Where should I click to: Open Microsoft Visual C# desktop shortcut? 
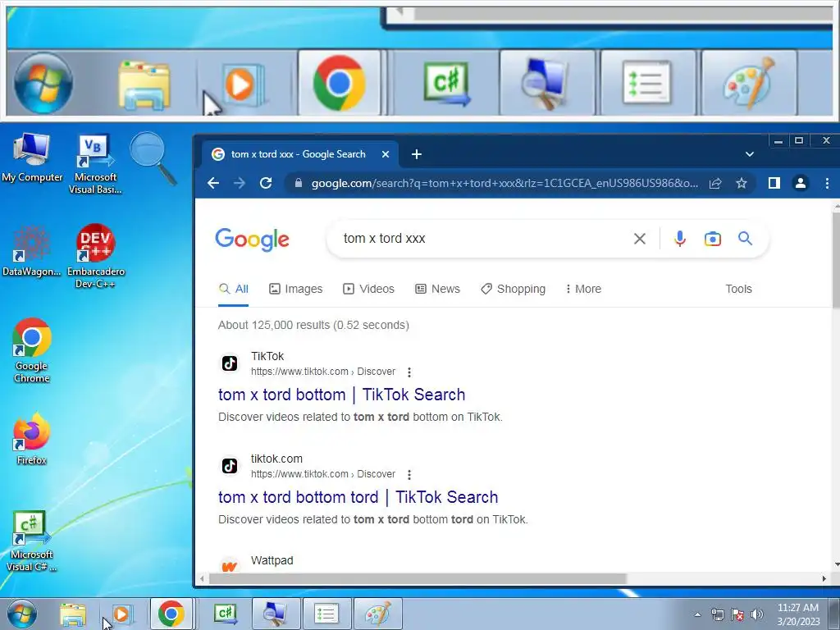[32, 541]
